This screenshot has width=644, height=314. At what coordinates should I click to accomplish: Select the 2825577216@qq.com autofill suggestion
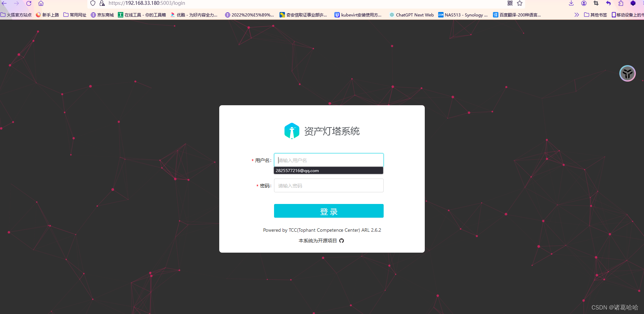point(329,170)
